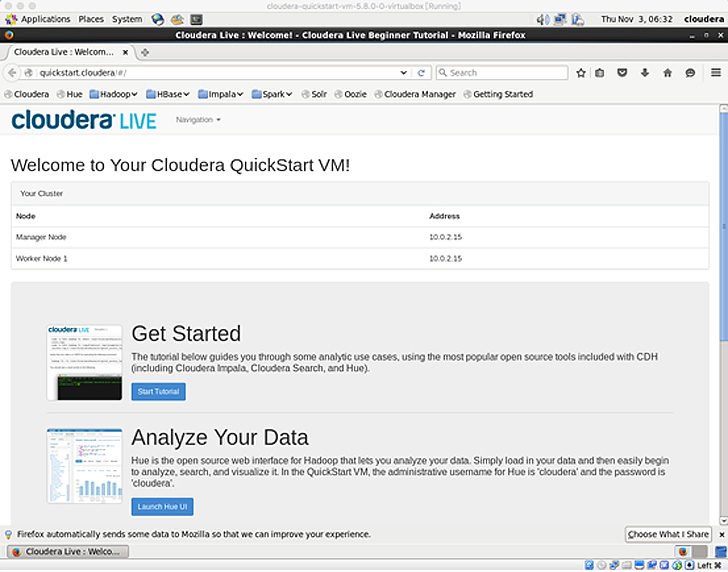Open the Cloudera bookmark
This screenshot has width=728, height=572.
(27, 94)
